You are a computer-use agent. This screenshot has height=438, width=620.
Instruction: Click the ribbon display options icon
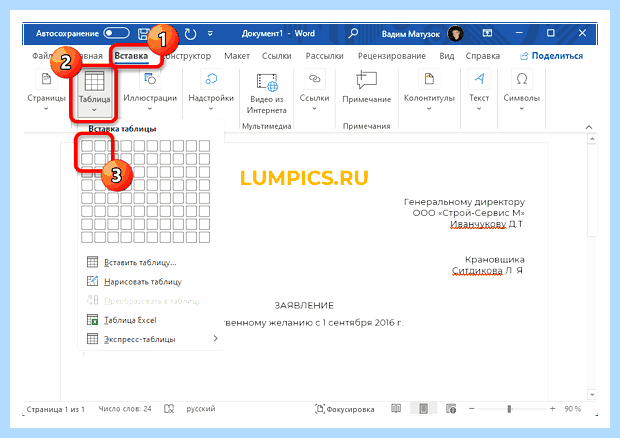click(x=487, y=33)
